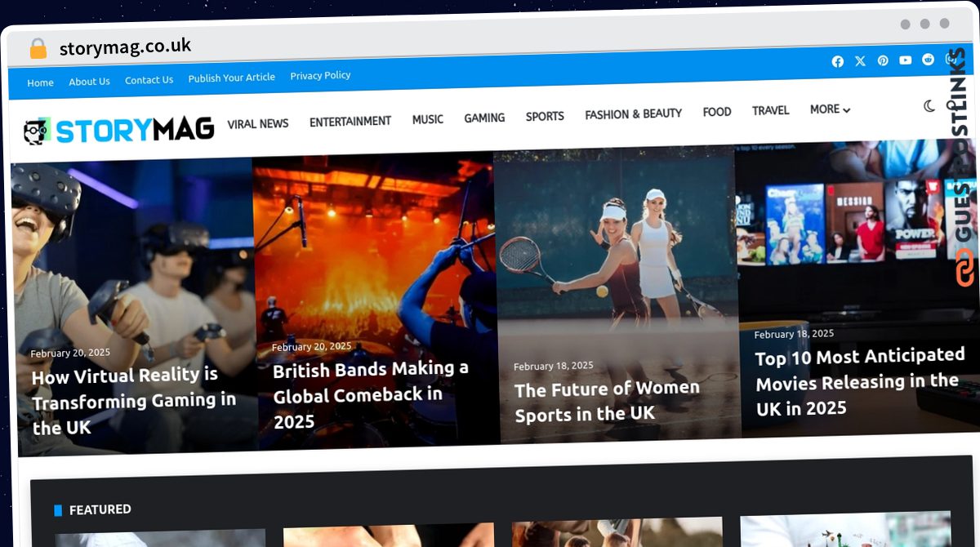Click the StoryMag logo

[x=118, y=130]
